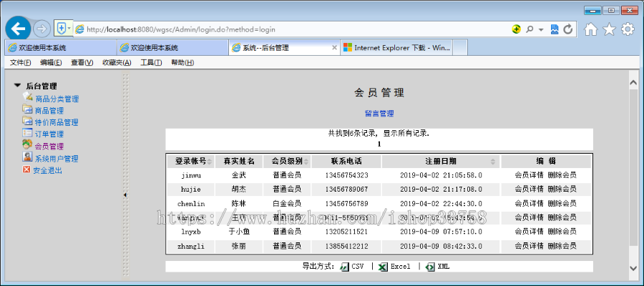Open the 工具(T) menu
The image size is (644, 286).
pos(151,62)
